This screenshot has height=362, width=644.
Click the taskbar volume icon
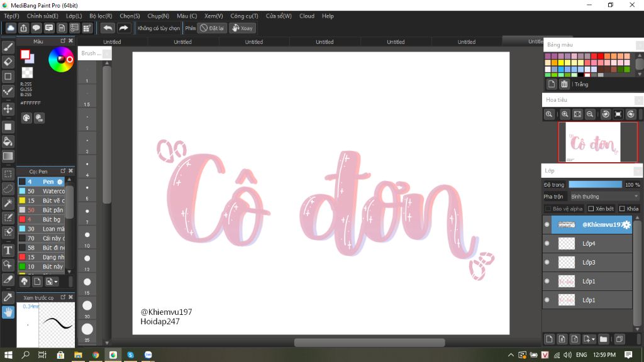[568, 354]
